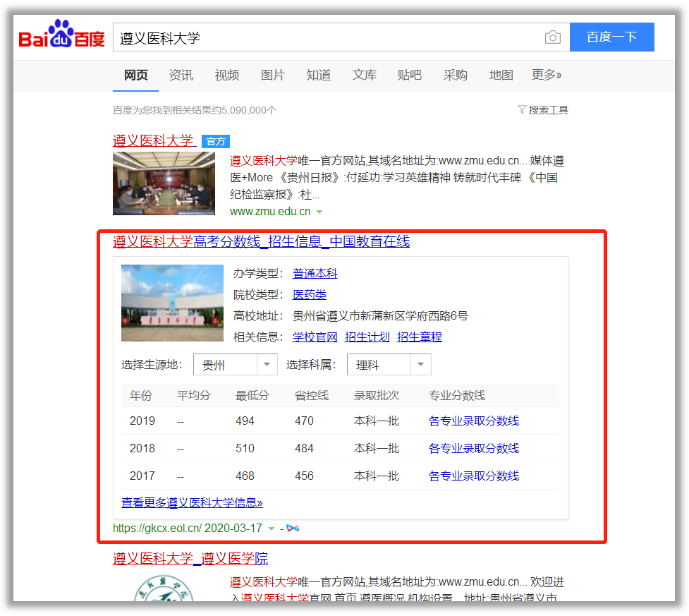Image resolution: width=689 pixels, height=616 pixels.
Task: Click 本科一批 in the 2019 row
Action: pos(377,421)
